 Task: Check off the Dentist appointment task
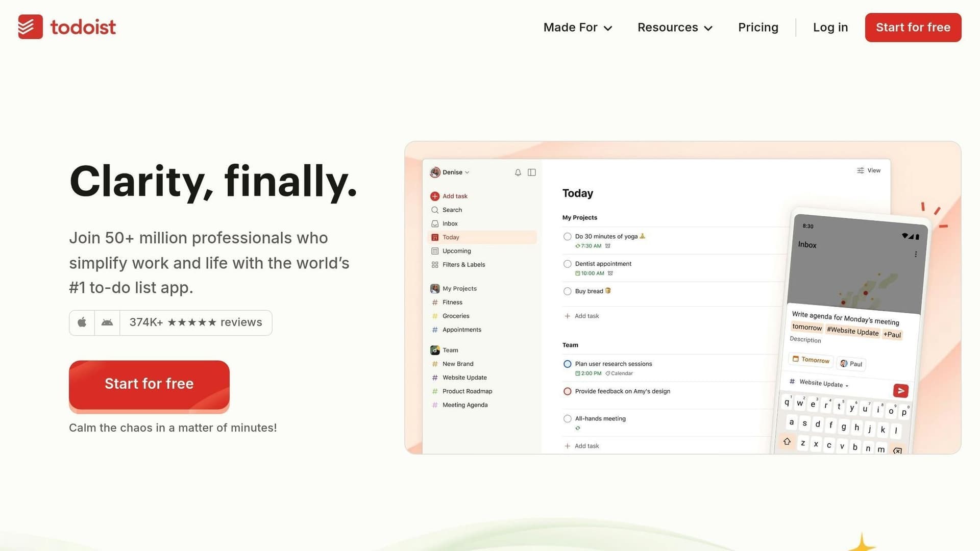tap(567, 264)
